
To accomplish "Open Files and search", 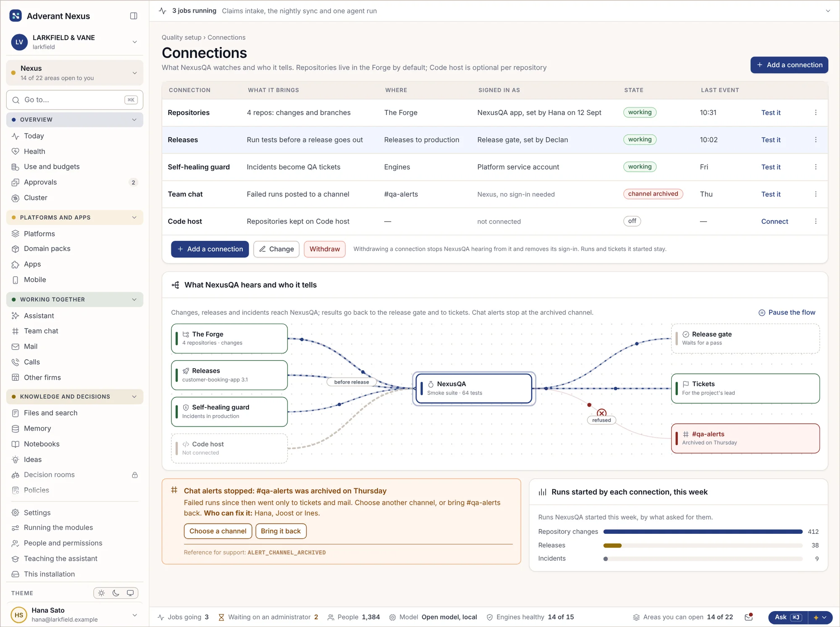I will [75, 413].
